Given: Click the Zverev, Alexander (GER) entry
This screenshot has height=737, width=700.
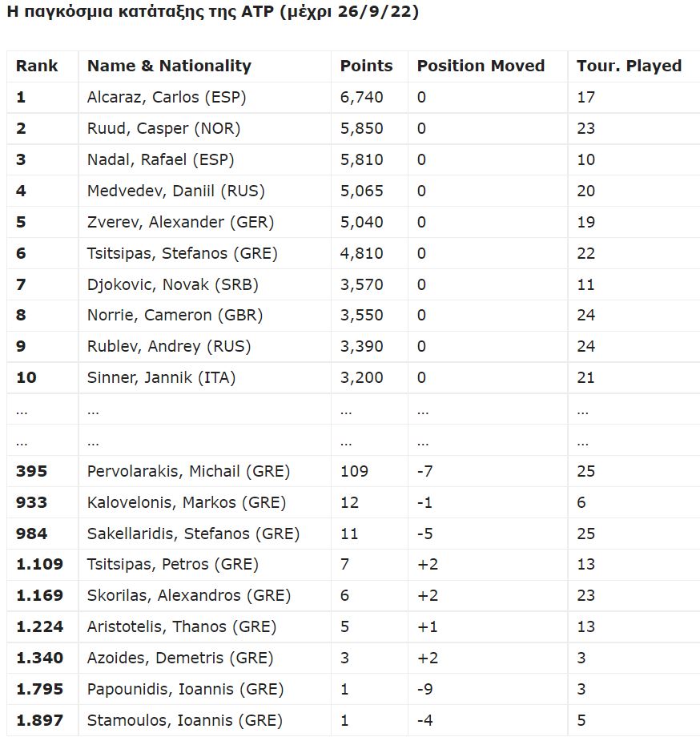Looking at the screenshot, I should 180,222.
